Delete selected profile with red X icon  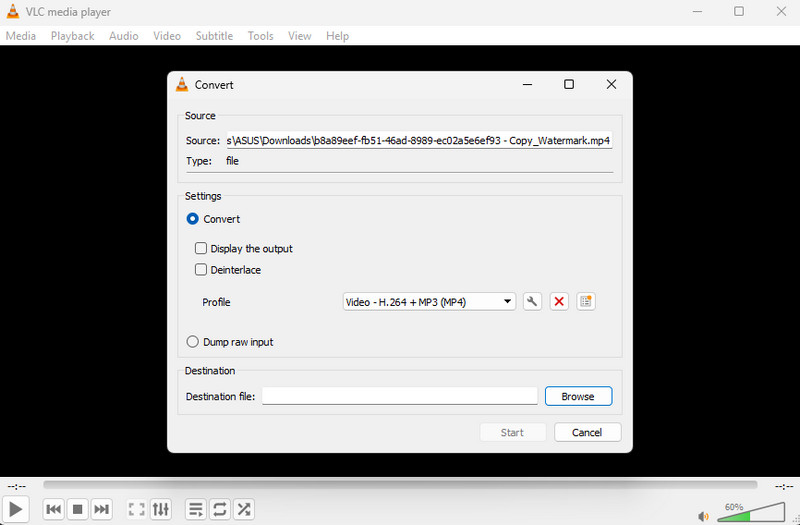(559, 302)
